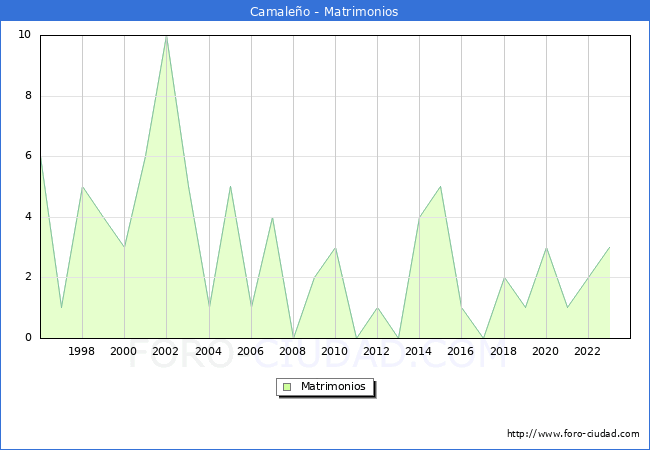This screenshot has height=450, width=650.
Task: Select the 2022 x-axis label
Action: pos(587,351)
